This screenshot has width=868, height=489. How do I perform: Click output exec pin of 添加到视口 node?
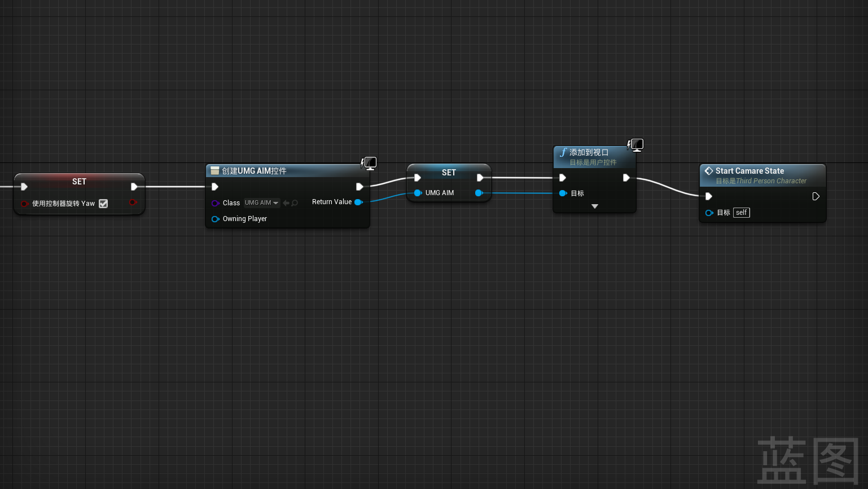pos(626,178)
